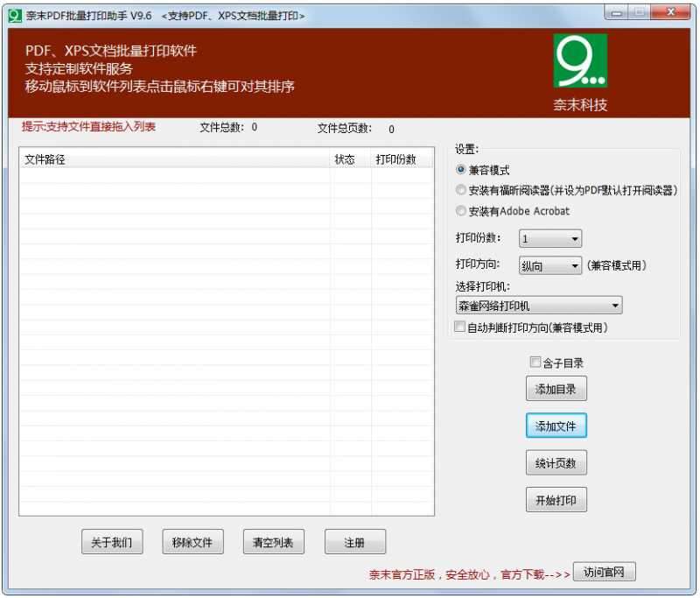Choose 安装有福昕阅读器 as the print mode
This screenshot has width=700, height=598.
461,191
